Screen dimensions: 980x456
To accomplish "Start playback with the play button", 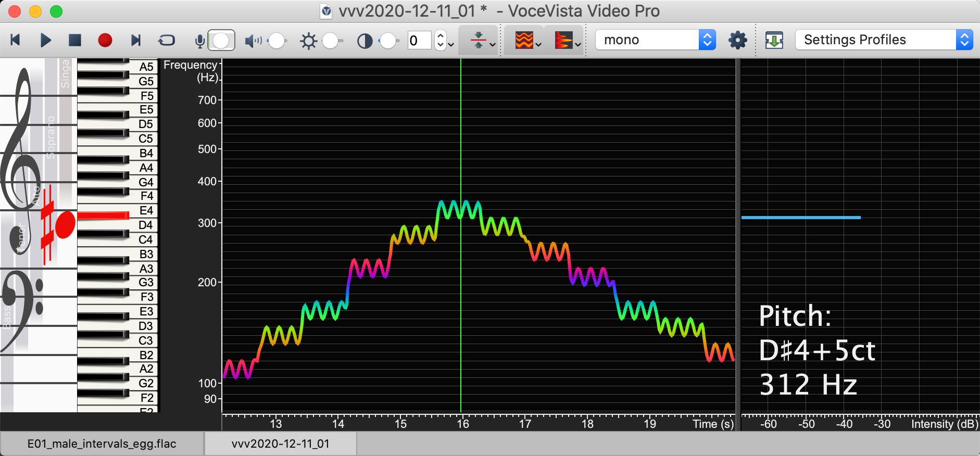I will tap(46, 40).
